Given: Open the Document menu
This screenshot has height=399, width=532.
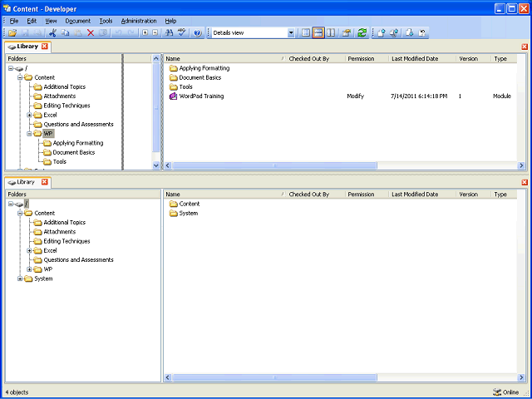Looking at the screenshot, I should [78, 21].
